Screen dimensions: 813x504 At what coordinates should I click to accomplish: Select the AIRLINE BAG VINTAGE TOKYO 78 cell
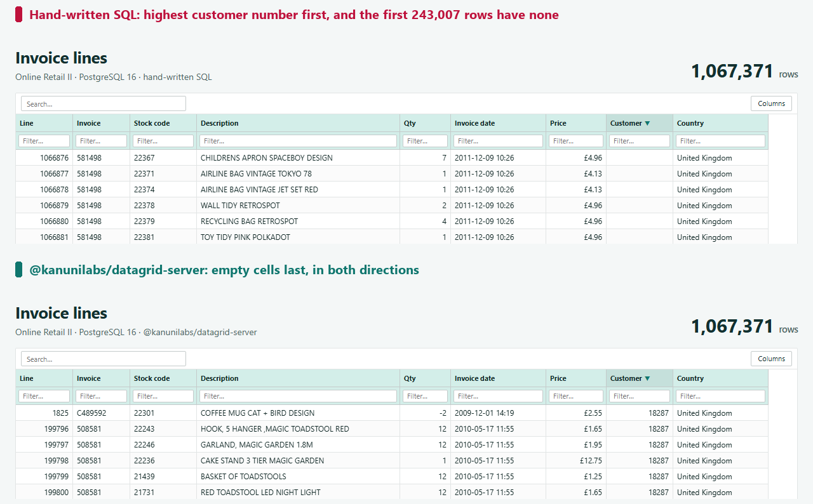[x=299, y=174]
